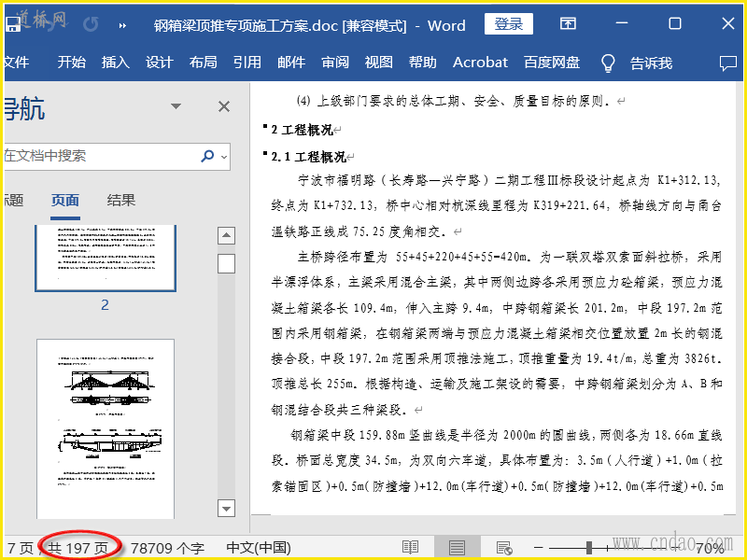Click the thumbnail scrollbar down arrow
This screenshot has height=560, width=747.
(x=226, y=508)
